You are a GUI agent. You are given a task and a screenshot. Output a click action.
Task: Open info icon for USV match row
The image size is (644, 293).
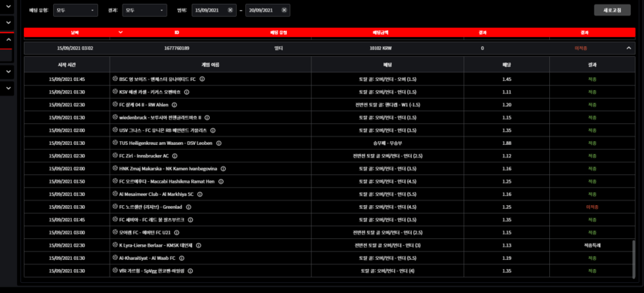pyautogui.click(x=213, y=130)
